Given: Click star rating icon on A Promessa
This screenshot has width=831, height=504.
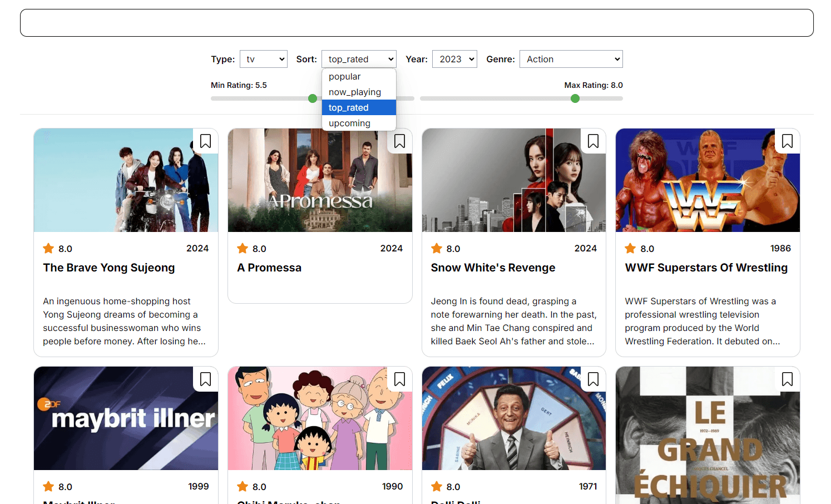Looking at the screenshot, I should [x=243, y=248].
